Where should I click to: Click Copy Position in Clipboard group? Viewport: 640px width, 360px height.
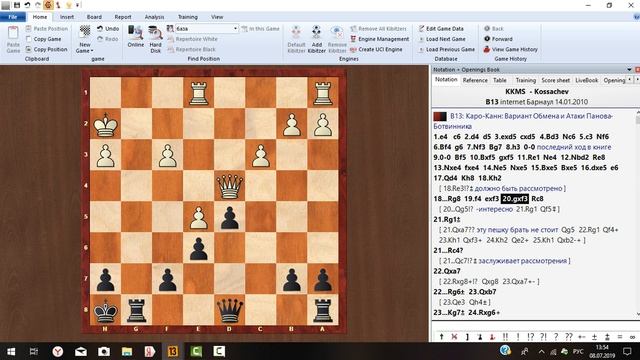46,49
